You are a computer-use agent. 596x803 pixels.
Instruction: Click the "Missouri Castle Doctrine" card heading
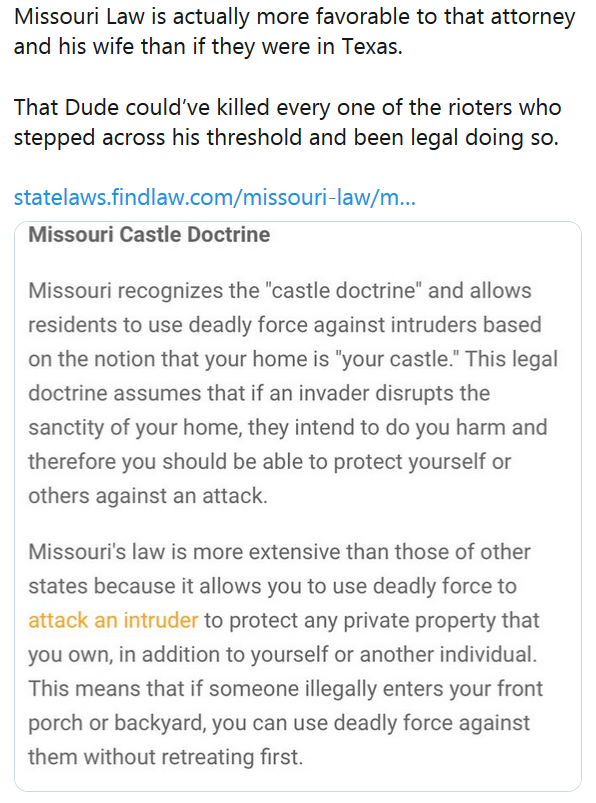(149, 235)
